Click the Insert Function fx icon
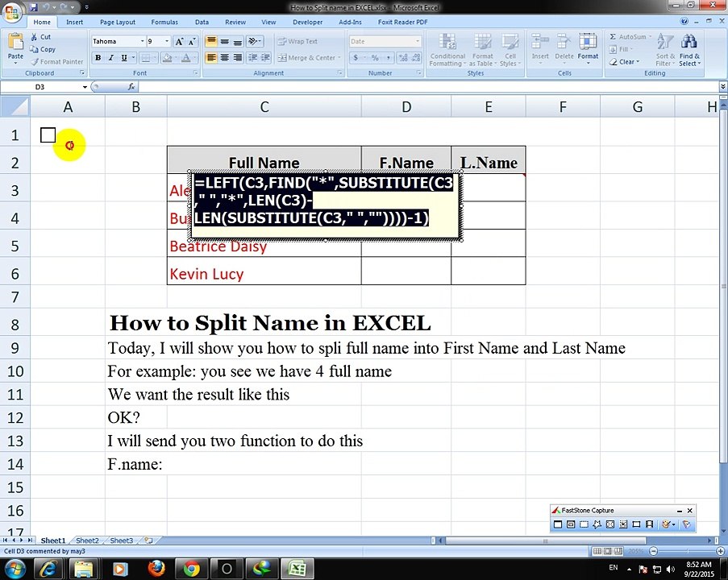This screenshot has width=728, height=580. pyautogui.click(x=131, y=87)
